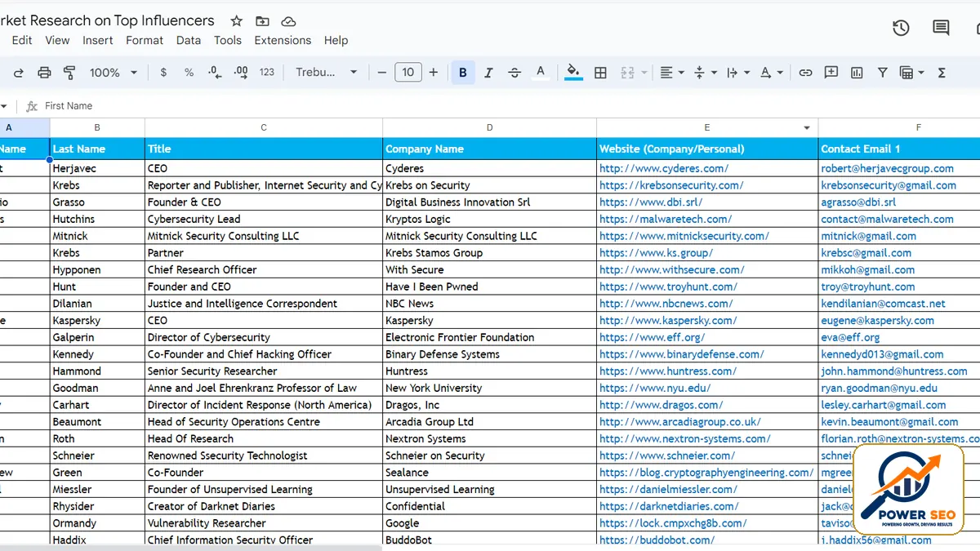Expand merge cells dropdown arrow

(644, 73)
